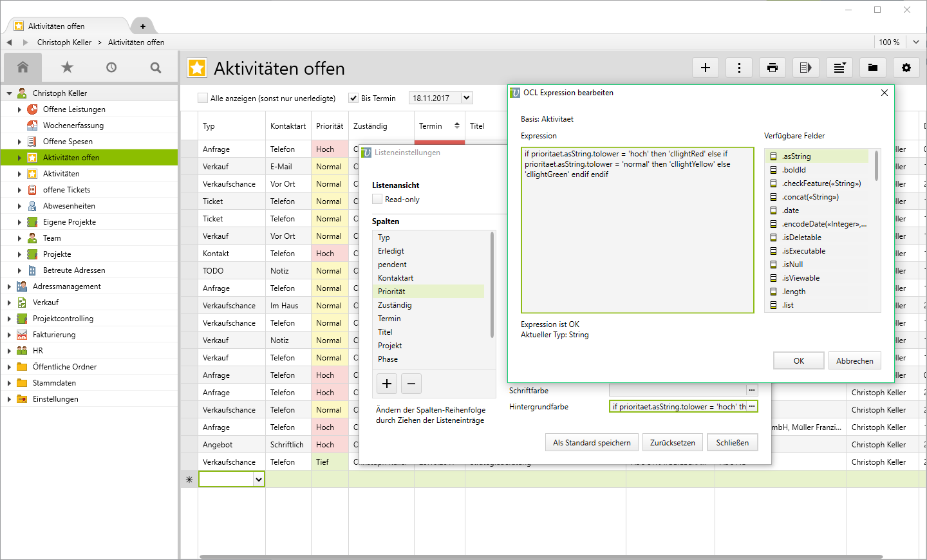Click the search magnifier icon

coord(156,68)
